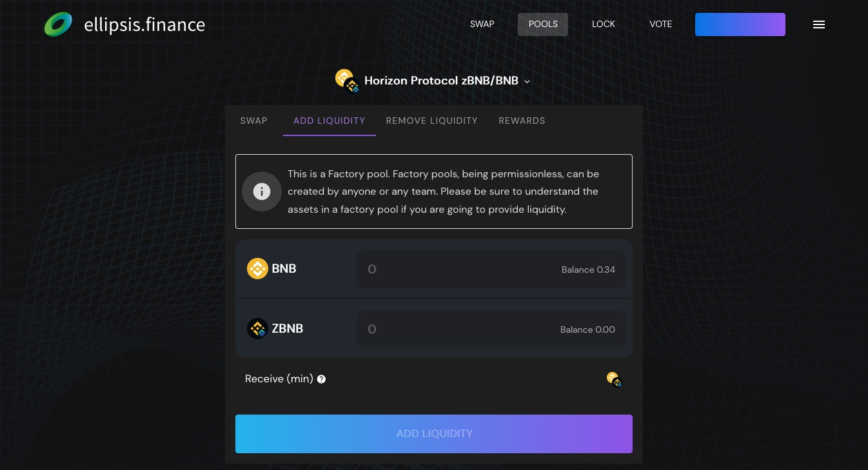Open the Remove Liquidity tab
Screen dimensions: 868x470
(431, 121)
